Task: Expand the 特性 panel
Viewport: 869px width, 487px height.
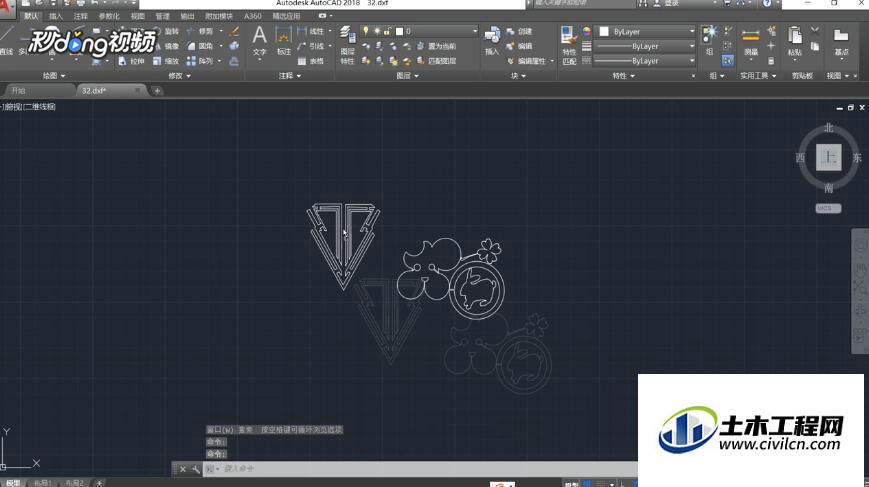Action: pyautogui.click(x=623, y=75)
